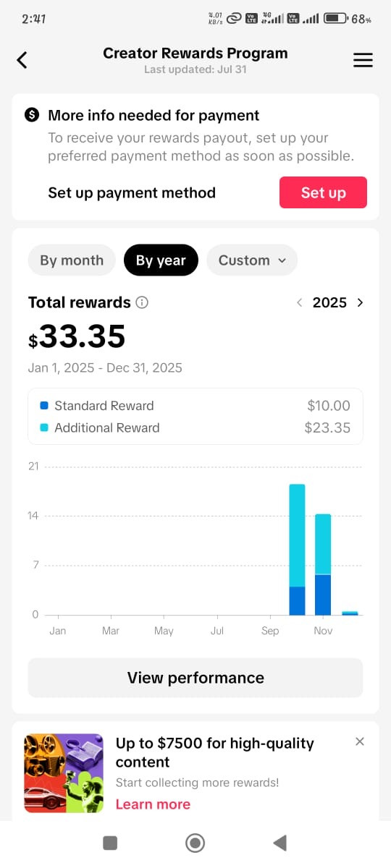Image resolution: width=391 pixels, height=868 pixels.
Task: Tap the Android home button
Action: tap(195, 843)
